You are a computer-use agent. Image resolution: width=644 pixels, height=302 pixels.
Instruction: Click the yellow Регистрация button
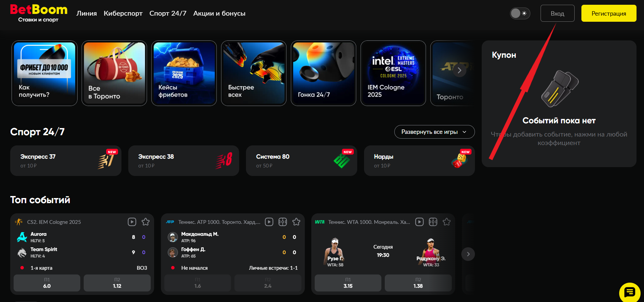tap(609, 13)
